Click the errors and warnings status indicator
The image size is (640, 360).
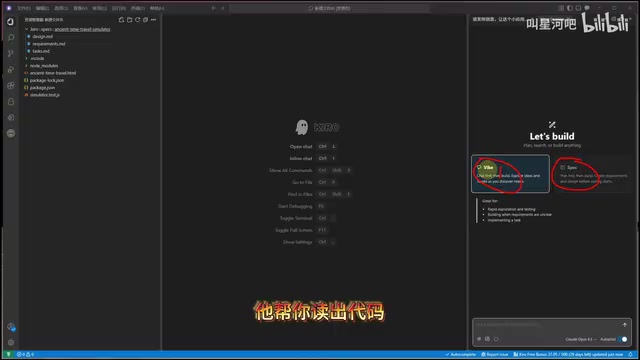pos(25,355)
